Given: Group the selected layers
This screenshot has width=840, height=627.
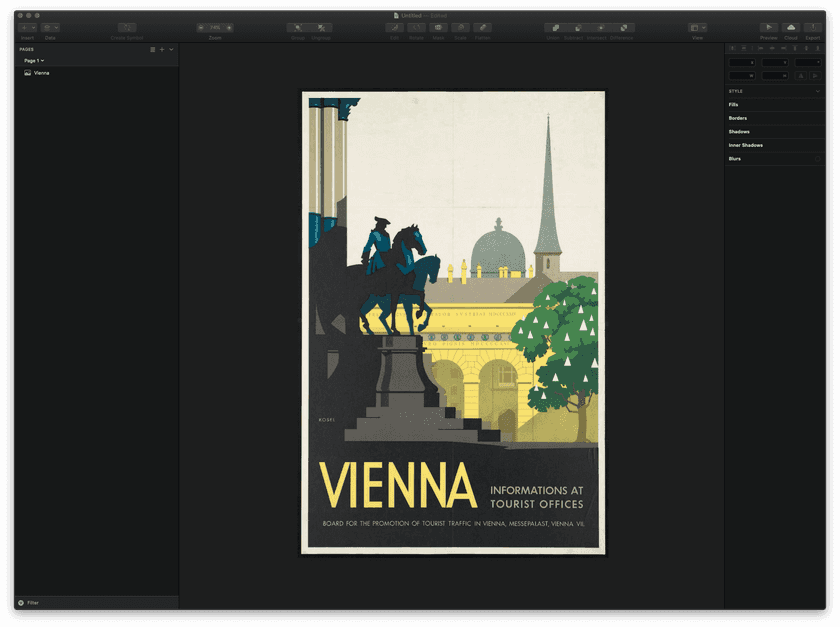Looking at the screenshot, I should point(297,27).
